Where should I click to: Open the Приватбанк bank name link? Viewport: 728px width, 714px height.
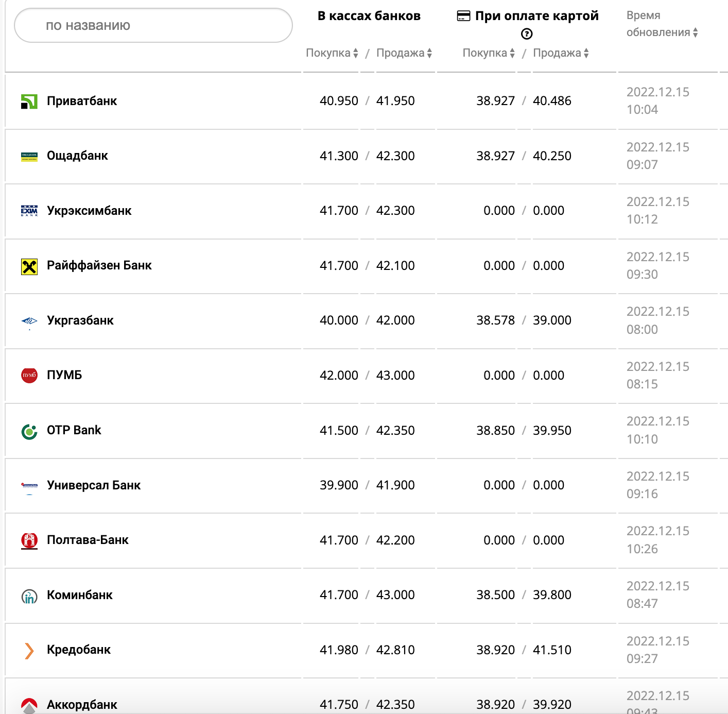(x=82, y=101)
